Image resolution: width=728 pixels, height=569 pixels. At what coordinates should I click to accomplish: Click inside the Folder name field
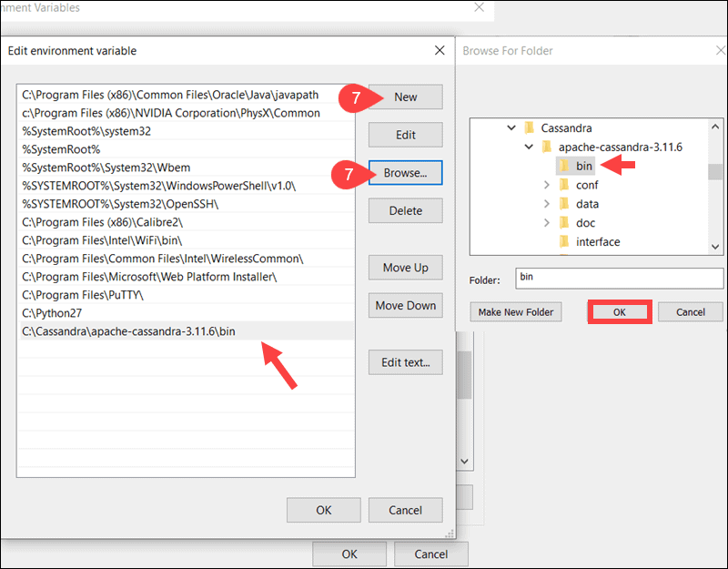(x=619, y=278)
